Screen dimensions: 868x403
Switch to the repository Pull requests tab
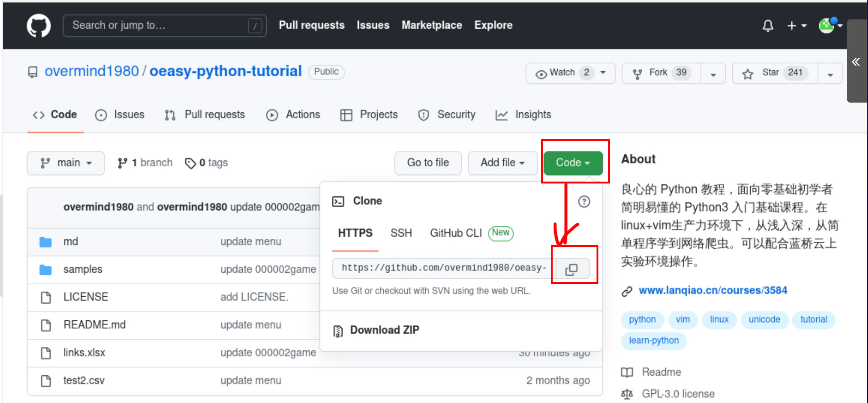(x=205, y=115)
